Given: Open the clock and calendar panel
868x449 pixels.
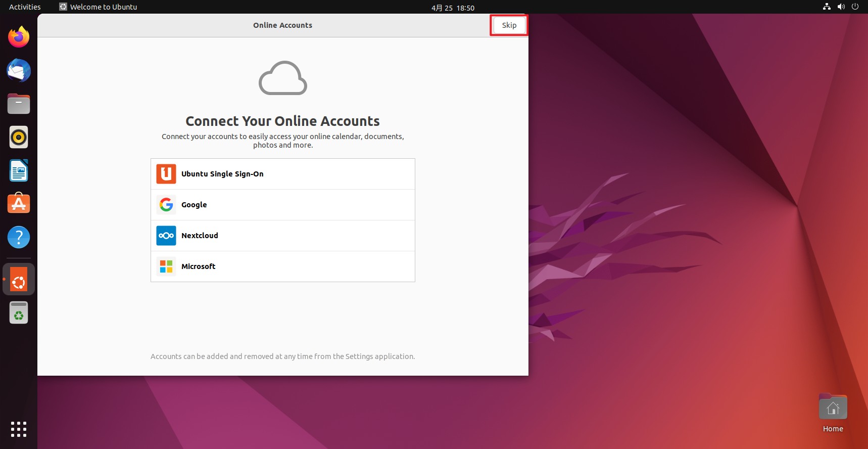Looking at the screenshot, I should click(x=453, y=8).
